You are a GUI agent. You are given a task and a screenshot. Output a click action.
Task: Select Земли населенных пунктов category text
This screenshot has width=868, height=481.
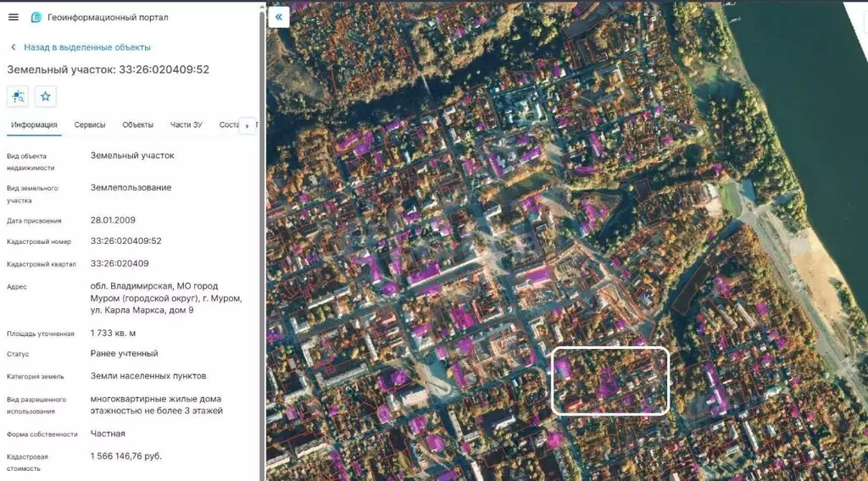point(147,376)
